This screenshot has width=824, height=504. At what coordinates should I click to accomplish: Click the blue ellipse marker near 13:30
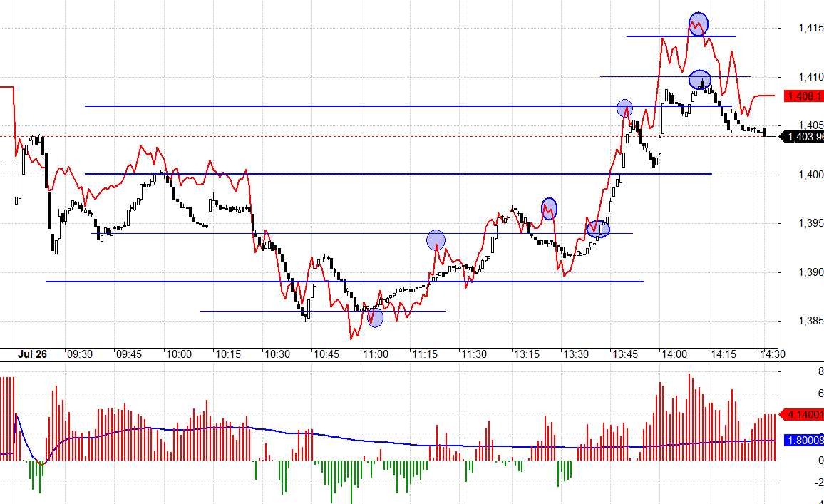pyautogui.click(x=598, y=230)
